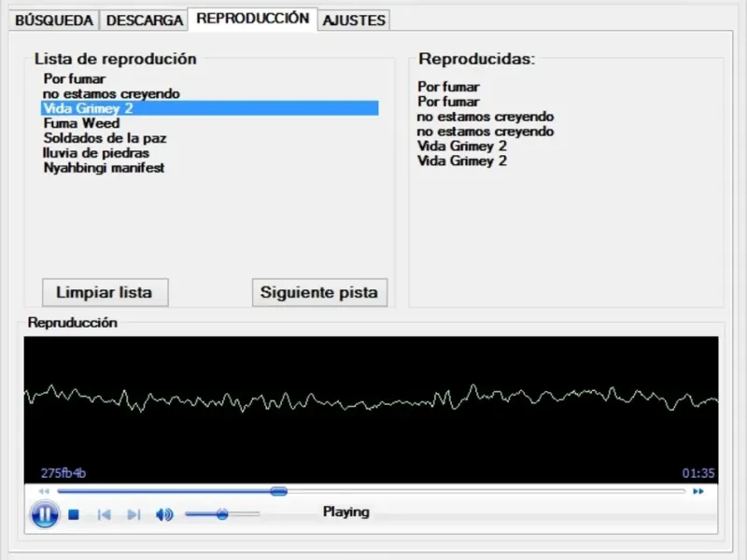Go to the AJUSTES tab

pos(354,21)
